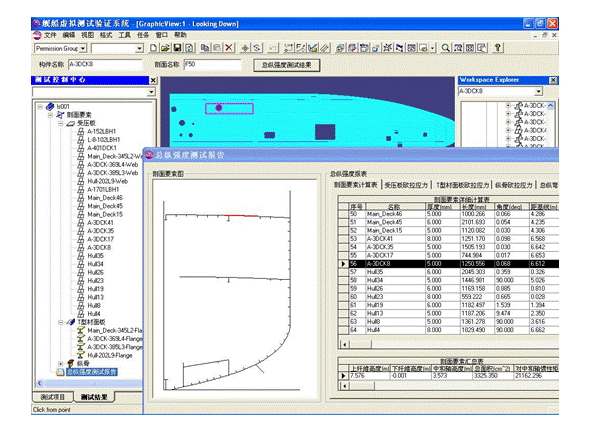Open the Workspace Explorer A-3DCK8 combo box

pos(540,90)
